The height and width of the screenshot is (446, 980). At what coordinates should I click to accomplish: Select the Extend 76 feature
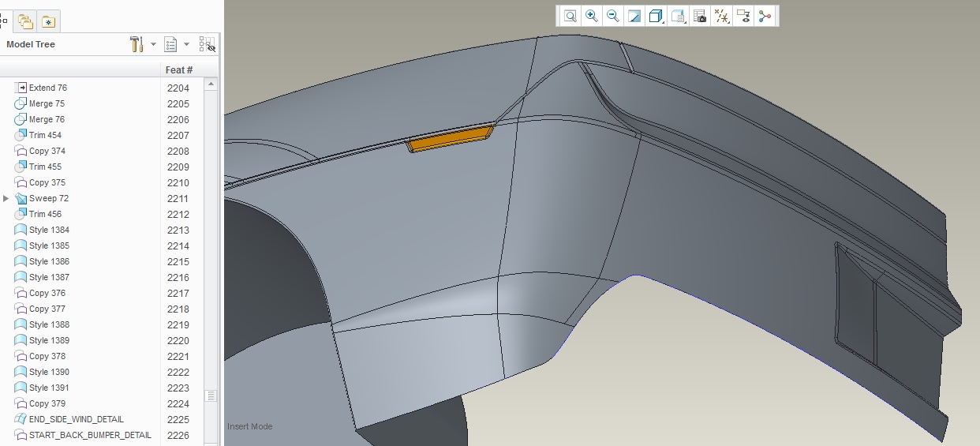pyautogui.click(x=48, y=88)
